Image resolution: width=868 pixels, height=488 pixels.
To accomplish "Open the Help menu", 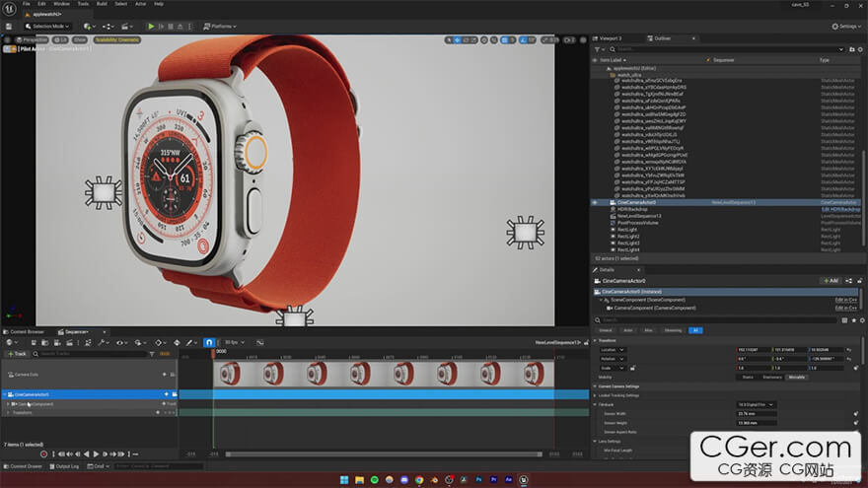I will click(x=159, y=4).
